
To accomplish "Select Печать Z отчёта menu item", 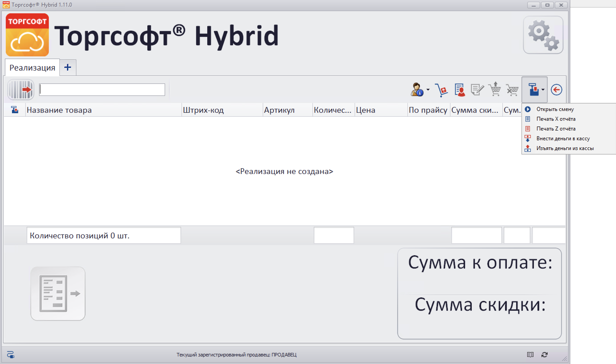I will [569, 129].
